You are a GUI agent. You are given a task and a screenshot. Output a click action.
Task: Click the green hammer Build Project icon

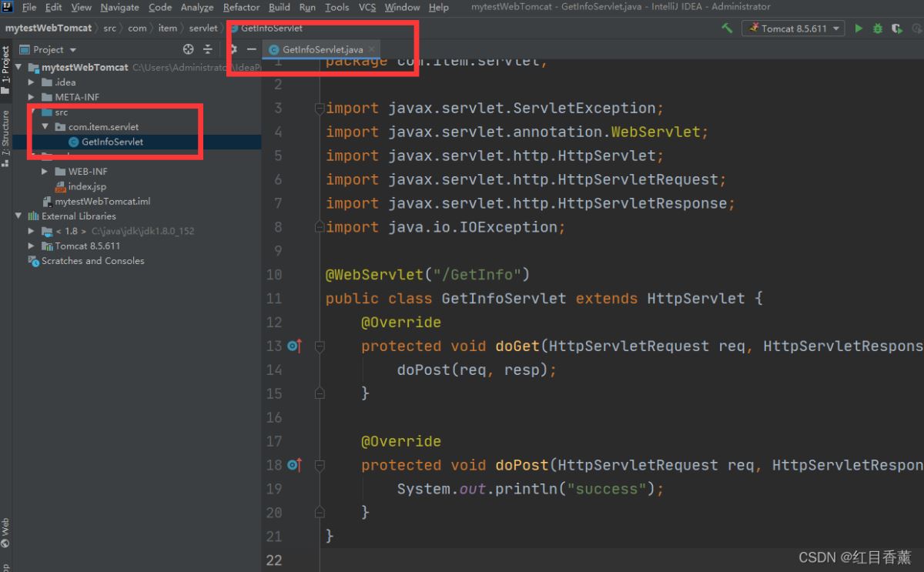coord(727,28)
